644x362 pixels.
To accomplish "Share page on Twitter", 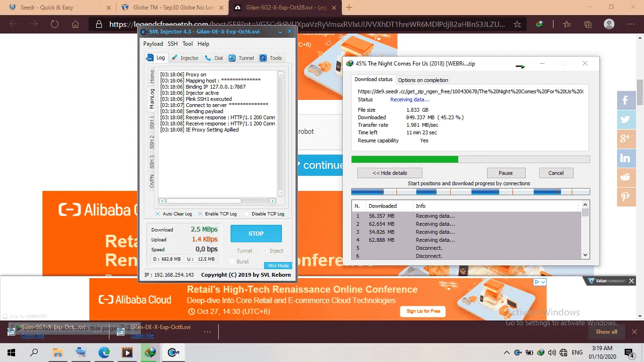I will (x=626, y=119).
